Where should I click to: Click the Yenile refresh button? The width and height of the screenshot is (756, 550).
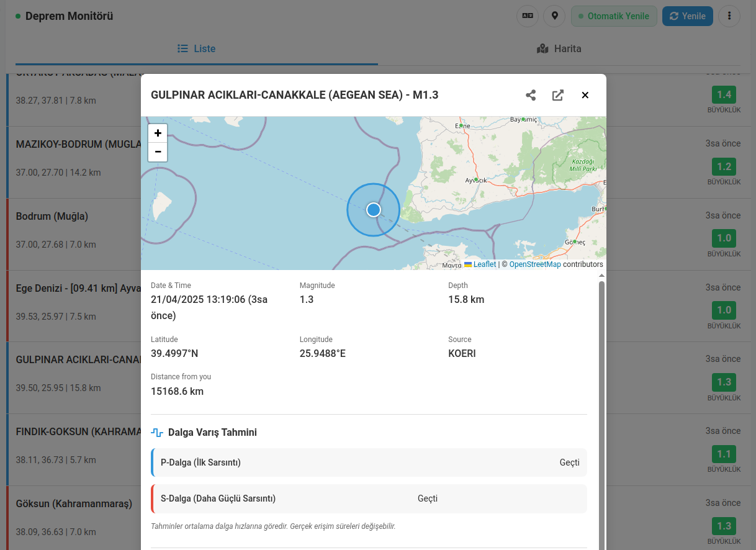[x=687, y=16]
